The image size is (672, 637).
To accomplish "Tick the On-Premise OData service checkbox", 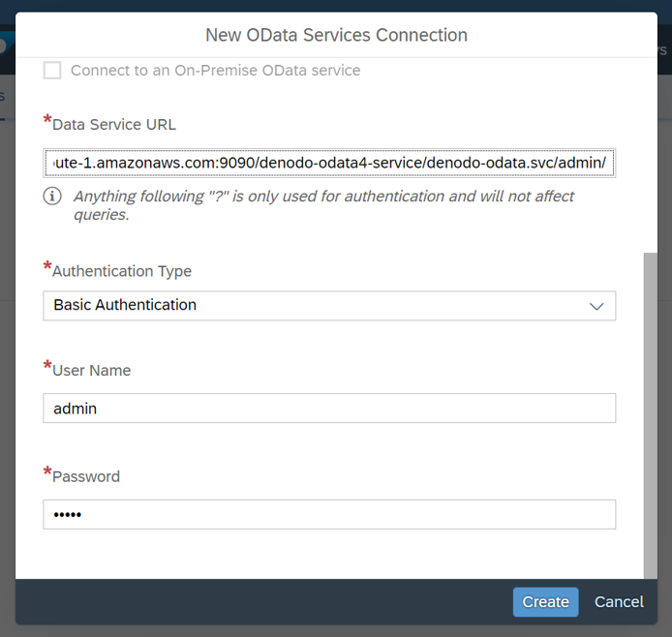I will pyautogui.click(x=52, y=71).
